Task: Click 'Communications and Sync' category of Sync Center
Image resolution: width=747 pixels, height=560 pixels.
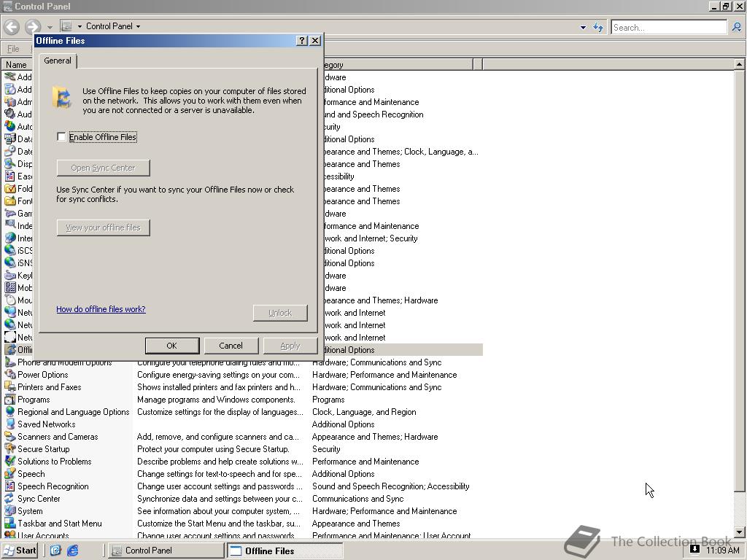Action: (357, 499)
